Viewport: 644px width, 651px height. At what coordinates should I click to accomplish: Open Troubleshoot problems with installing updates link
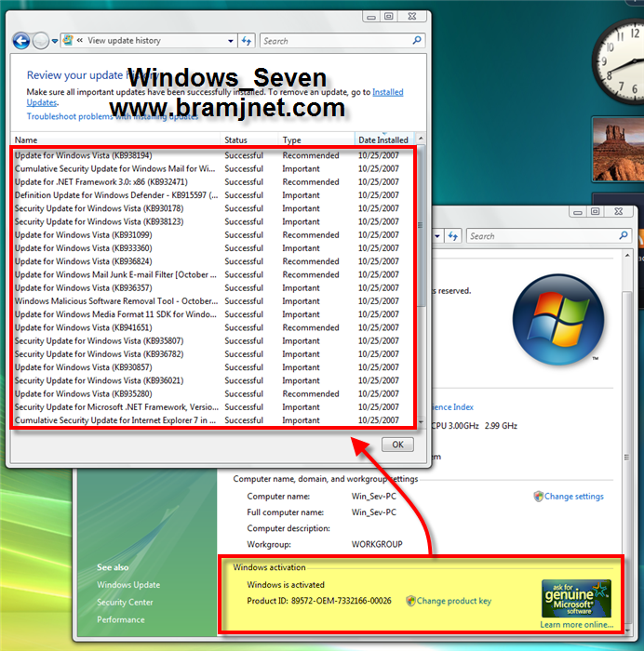click(x=113, y=116)
